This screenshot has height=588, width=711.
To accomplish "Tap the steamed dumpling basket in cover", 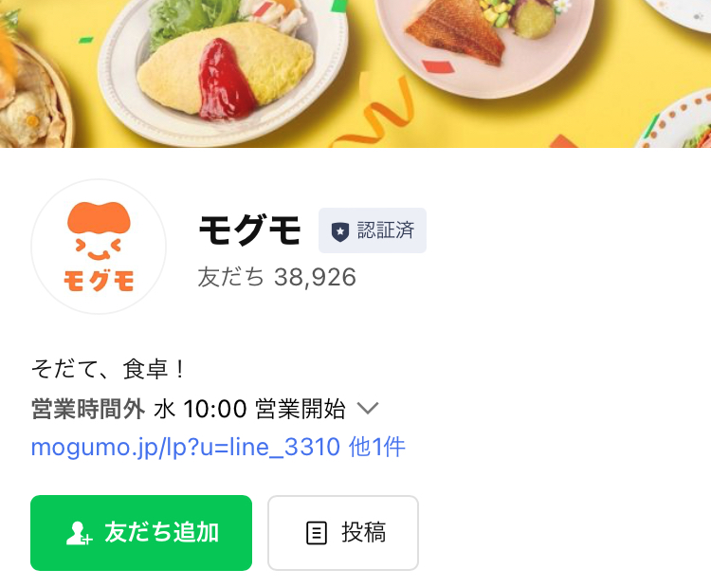I will pyautogui.click(x=31, y=95).
